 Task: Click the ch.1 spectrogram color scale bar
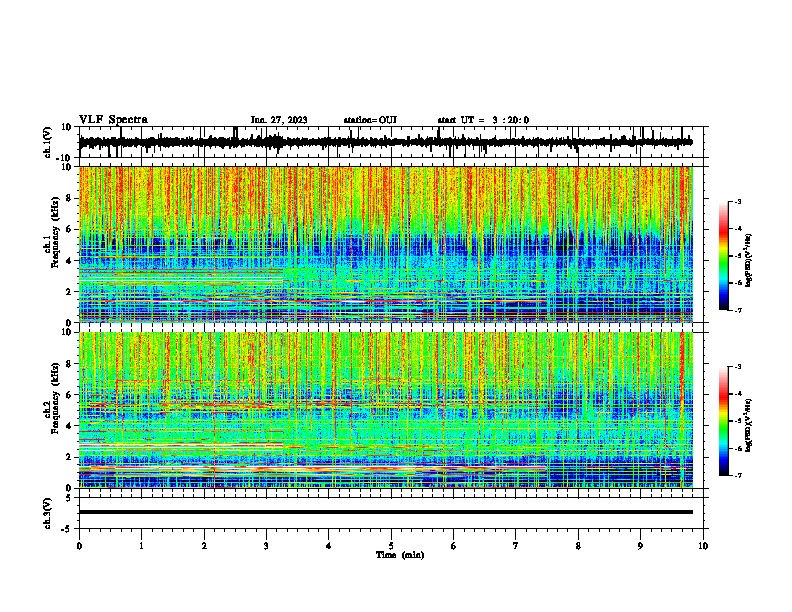[724, 256]
